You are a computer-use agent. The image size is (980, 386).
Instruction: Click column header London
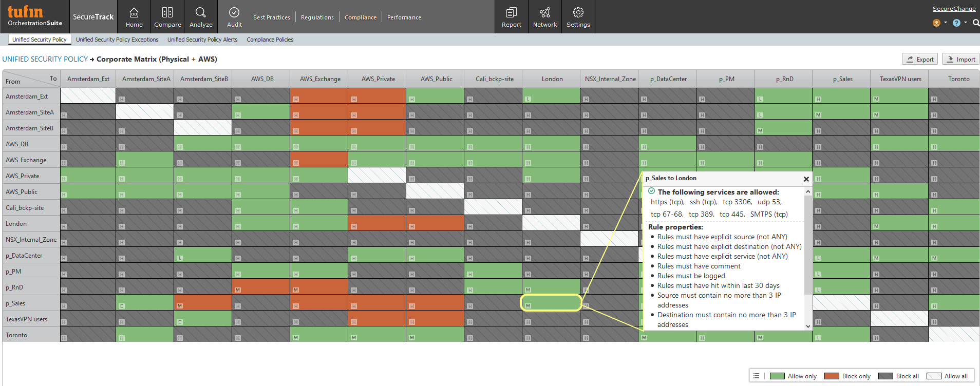coord(552,79)
